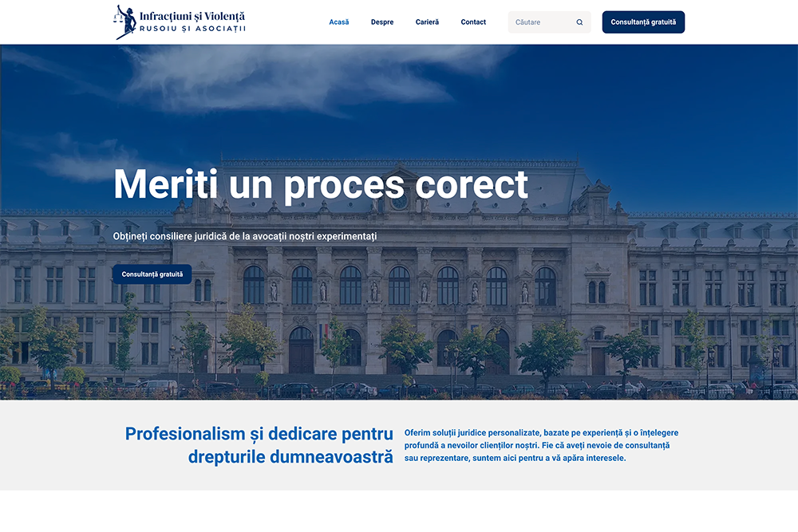This screenshot has width=798, height=532.
Task: Click the search magnifier icon
Action: [x=579, y=22]
